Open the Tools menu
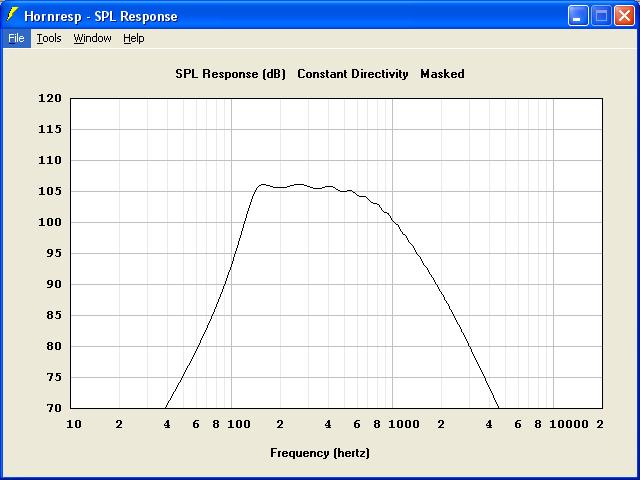The image size is (640, 480). click(x=49, y=38)
